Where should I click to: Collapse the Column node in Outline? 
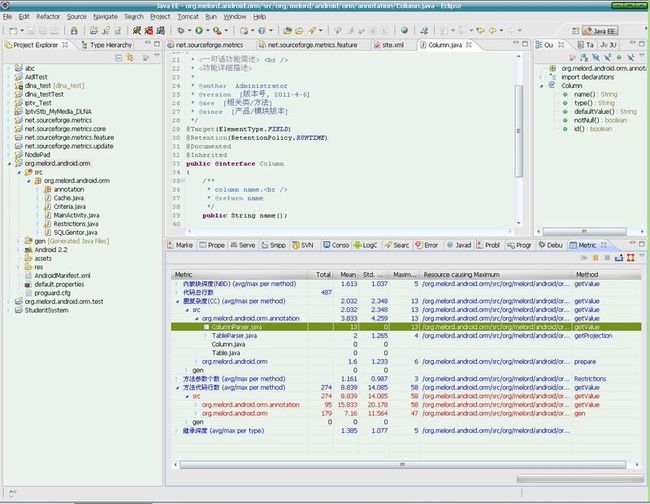[541, 86]
